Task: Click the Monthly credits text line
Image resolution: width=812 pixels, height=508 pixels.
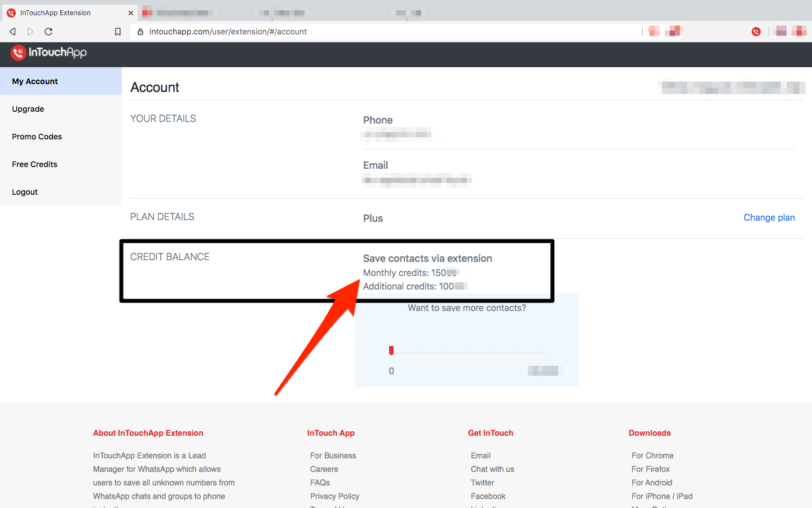Action: [x=411, y=273]
